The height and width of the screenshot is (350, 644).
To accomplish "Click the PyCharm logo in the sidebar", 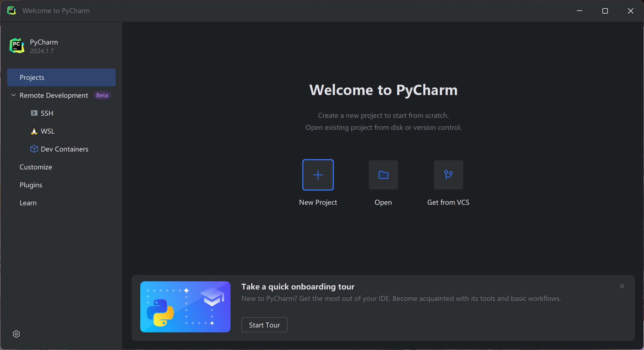I will (x=17, y=46).
